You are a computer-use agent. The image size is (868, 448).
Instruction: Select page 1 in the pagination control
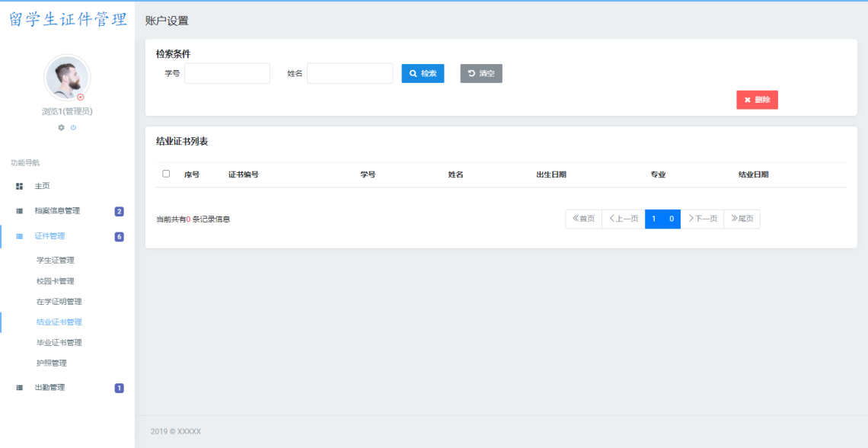tap(652, 219)
